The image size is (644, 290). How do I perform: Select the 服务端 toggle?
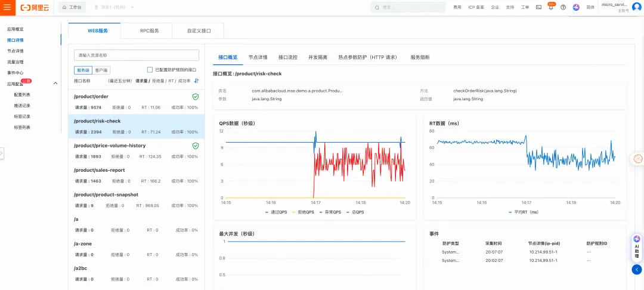[x=83, y=70]
